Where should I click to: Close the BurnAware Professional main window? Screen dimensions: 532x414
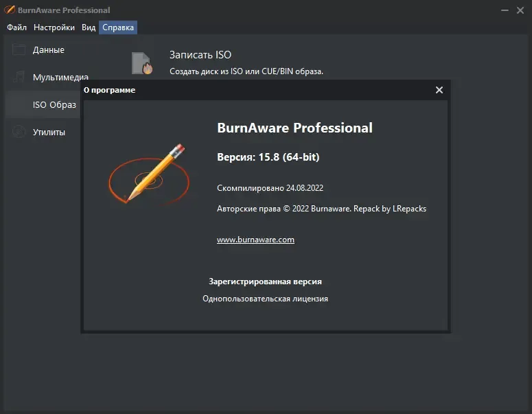pyautogui.click(x=520, y=10)
